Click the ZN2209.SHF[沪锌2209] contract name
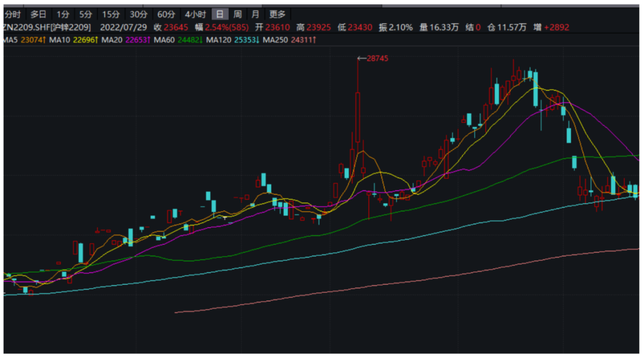Image resolution: width=644 pixels, height=358 pixels. click(47, 27)
